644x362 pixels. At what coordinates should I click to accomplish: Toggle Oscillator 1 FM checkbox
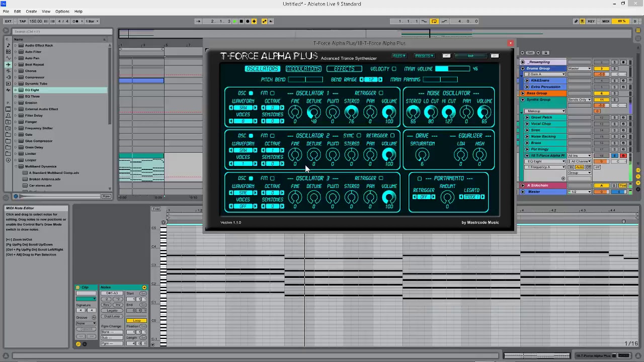[x=272, y=93]
